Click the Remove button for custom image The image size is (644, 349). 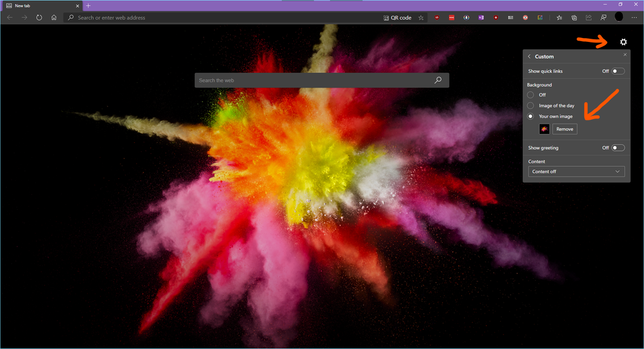[x=565, y=129]
